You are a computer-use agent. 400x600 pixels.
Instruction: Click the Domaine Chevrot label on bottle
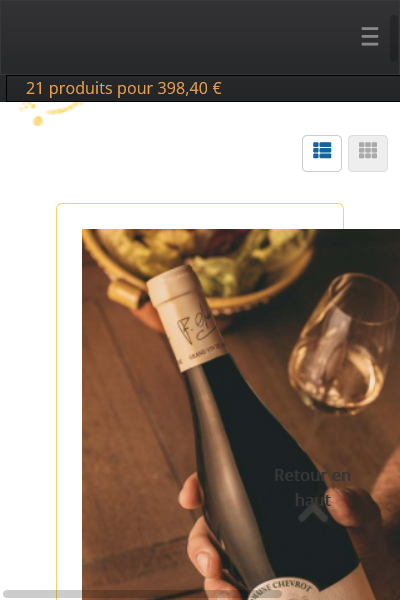(x=285, y=589)
